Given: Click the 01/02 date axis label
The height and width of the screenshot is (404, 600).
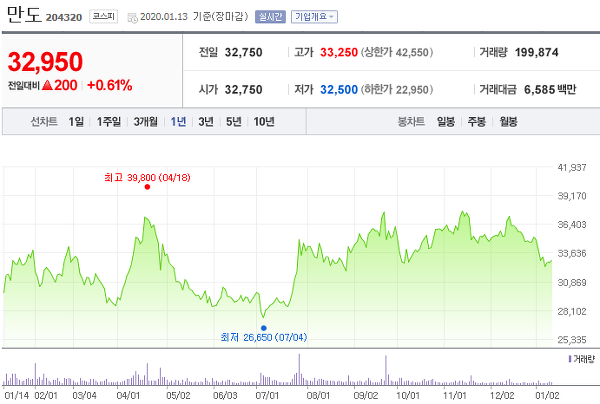Looking at the screenshot, I should tap(547, 395).
